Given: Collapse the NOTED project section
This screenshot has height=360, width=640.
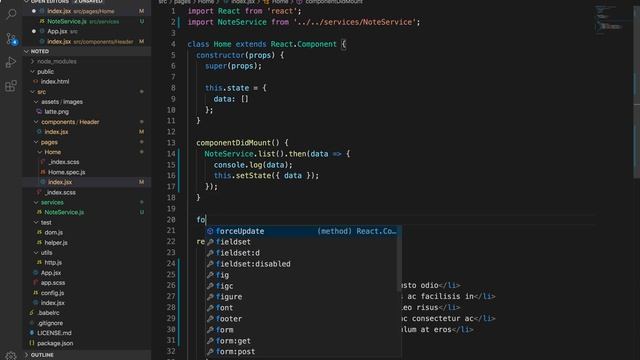Looking at the screenshot, I should (40, 51).
